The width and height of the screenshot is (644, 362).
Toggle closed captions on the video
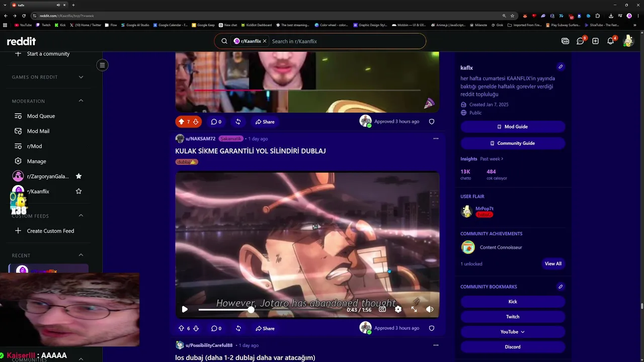382,309
